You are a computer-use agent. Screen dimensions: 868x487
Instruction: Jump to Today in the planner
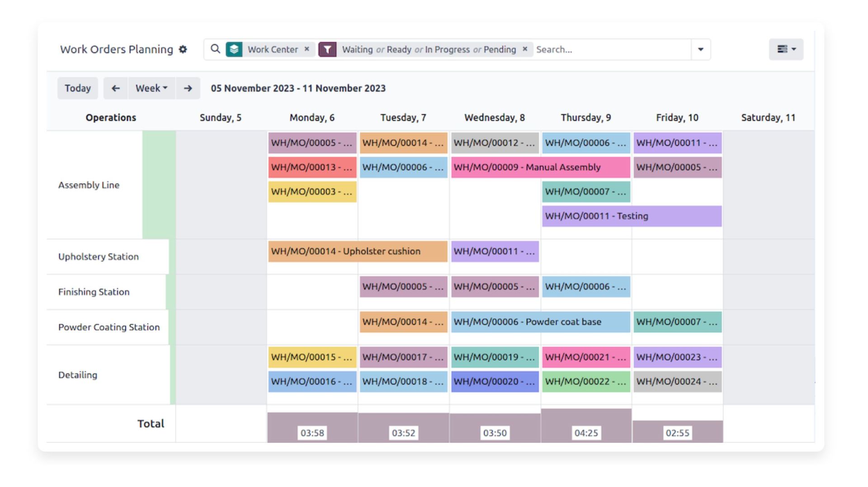(x=78, y=88)
